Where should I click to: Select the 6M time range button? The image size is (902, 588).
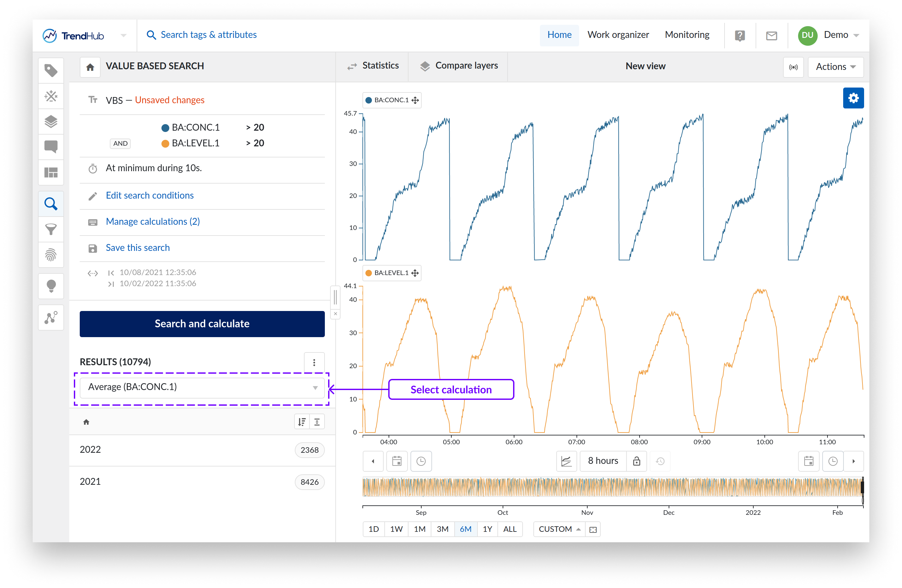[465, 529]
